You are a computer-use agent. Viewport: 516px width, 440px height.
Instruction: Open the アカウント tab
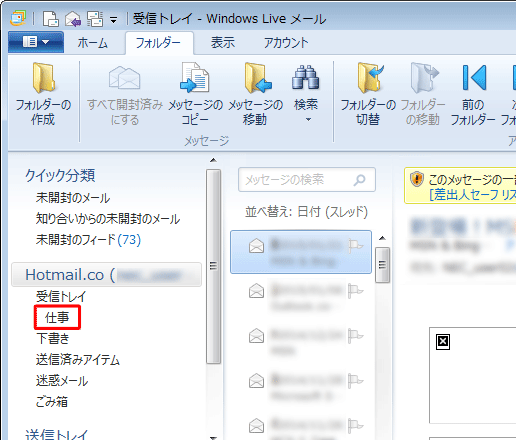(x=286, y=43)
